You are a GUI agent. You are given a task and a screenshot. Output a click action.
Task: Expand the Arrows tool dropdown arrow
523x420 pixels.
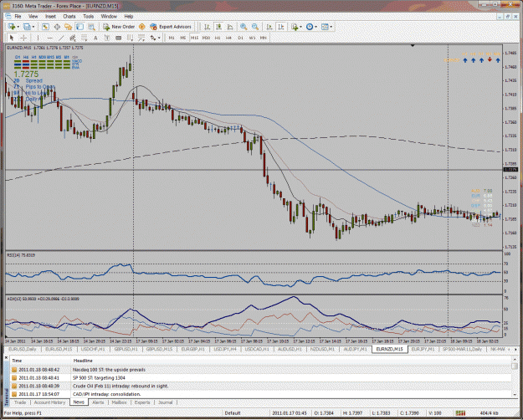(159, 38)
